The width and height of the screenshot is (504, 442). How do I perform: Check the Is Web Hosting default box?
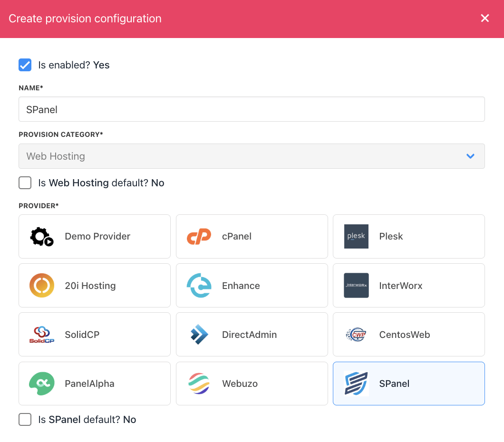click(25, 183)
